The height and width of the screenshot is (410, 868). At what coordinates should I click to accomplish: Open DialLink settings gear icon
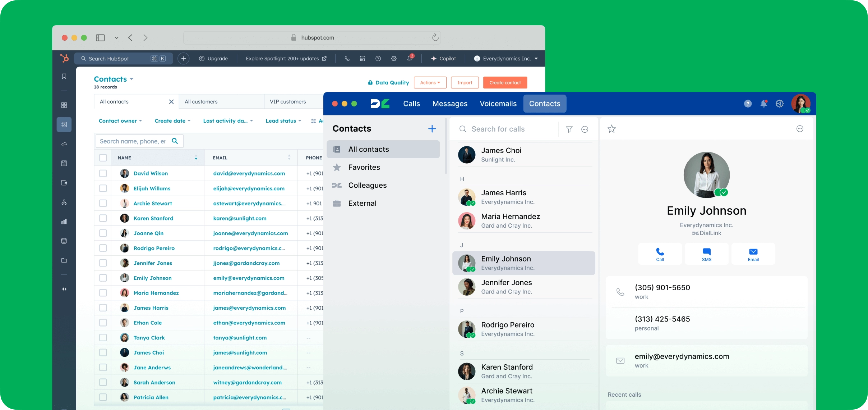pos(780,104)
